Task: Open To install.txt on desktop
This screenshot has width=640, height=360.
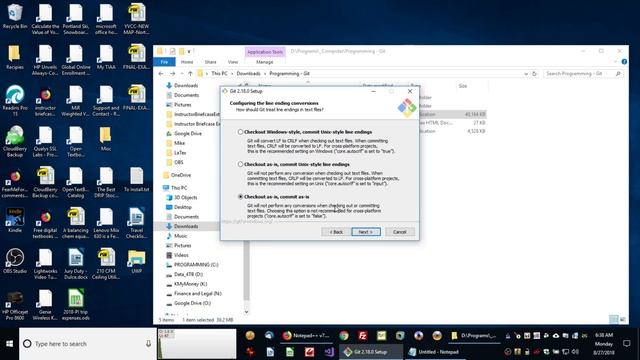Action: point(136,180)
